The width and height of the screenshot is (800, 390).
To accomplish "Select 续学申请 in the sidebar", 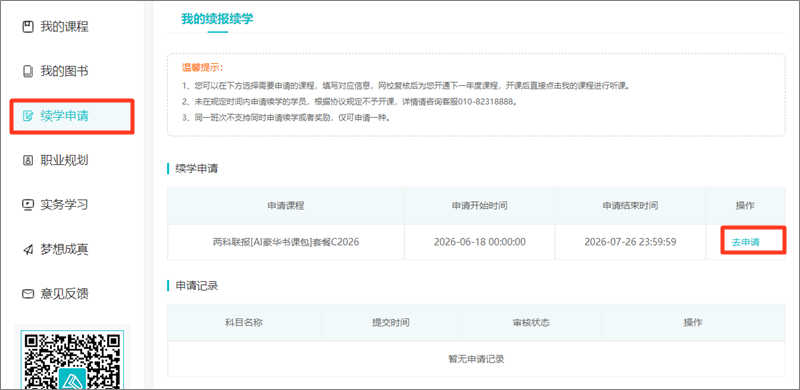I will 72,116.
